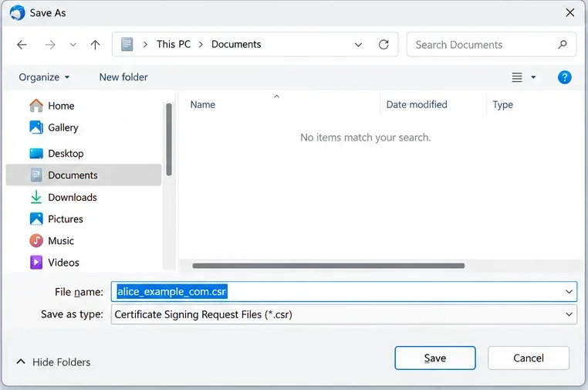Change the view layout icon
This screenshot has height=390, width=588.
point(517,77)
